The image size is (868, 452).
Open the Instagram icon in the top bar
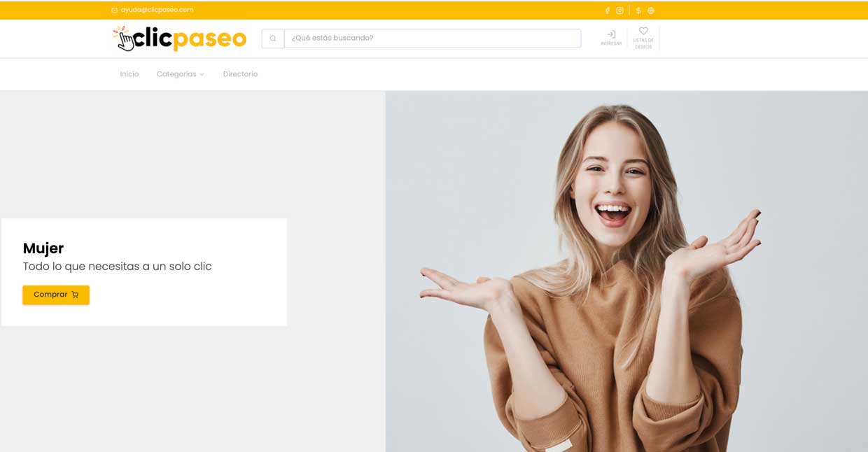coord(619,10)
